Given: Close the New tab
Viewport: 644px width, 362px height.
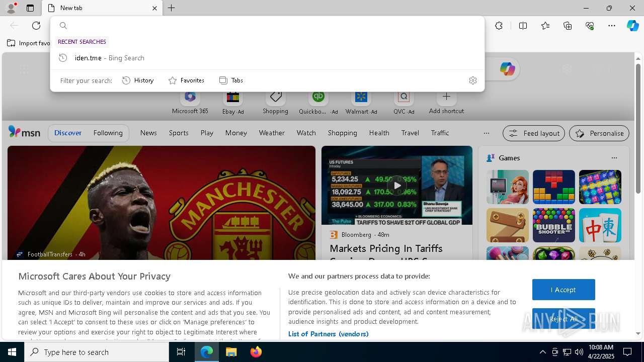Looking at the screenshot, I should point(154,8).
